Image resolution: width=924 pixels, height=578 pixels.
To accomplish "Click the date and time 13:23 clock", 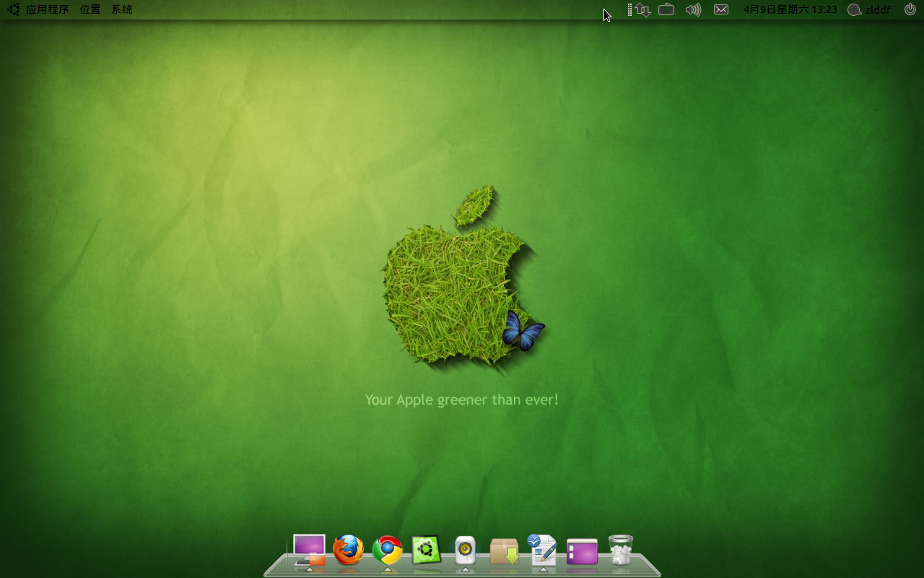I will [790, 9].
